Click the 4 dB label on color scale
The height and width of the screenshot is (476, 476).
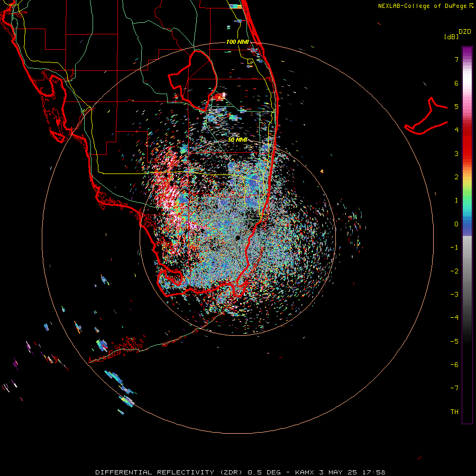456,130
